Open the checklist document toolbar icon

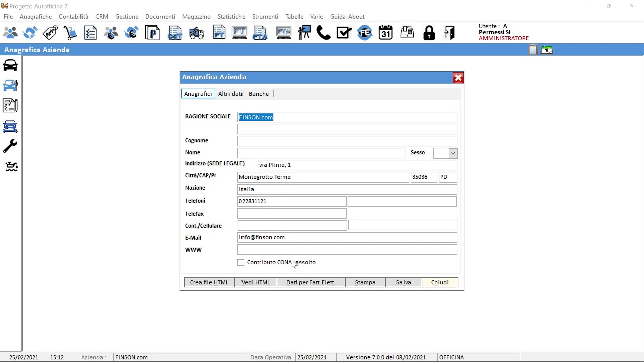coord(91,33)
